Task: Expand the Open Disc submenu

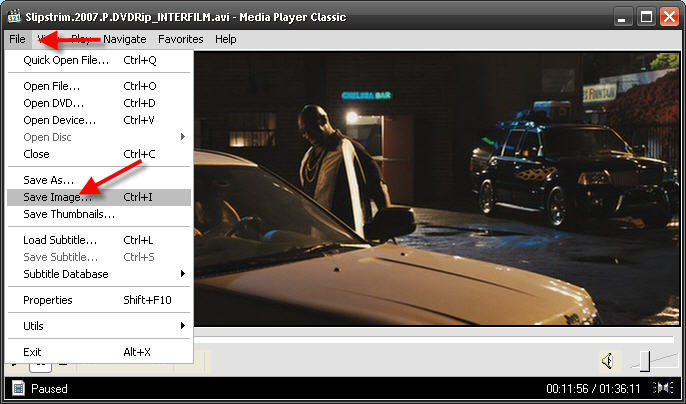Action: click(x=99, y=137)
